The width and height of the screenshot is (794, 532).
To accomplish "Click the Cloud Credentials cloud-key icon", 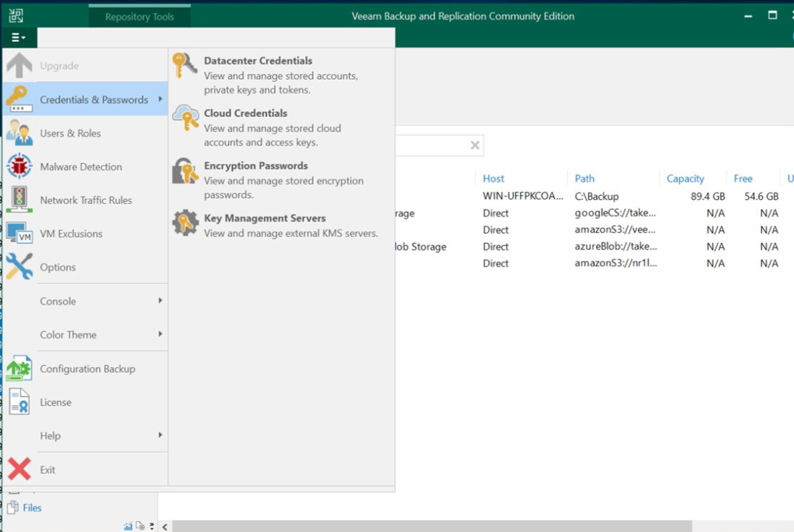I will pos(185,118).
